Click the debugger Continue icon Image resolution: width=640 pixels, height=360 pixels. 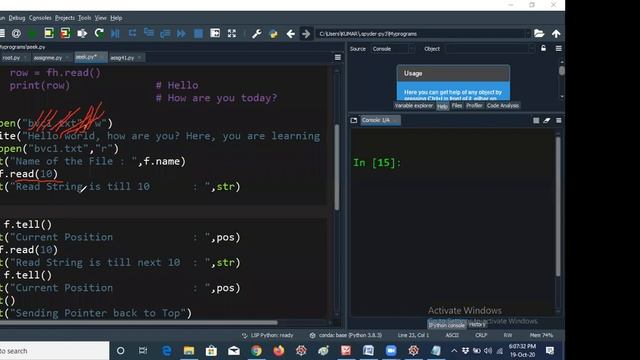[x=182, y=33]
